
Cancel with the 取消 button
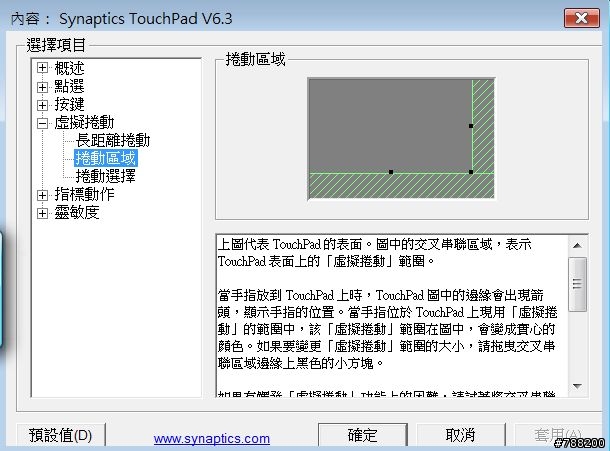click(461, 435)
